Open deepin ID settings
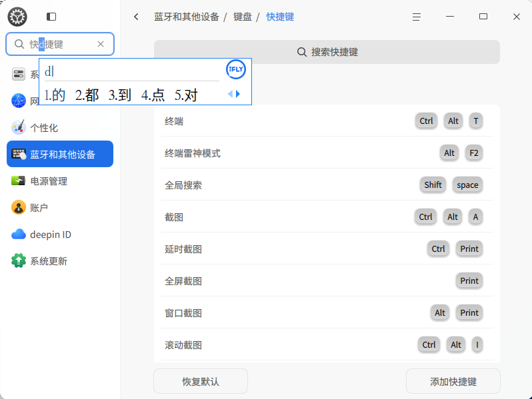This screenshot has height=399, width=532. pyautogui.click(x=60, y=234)
